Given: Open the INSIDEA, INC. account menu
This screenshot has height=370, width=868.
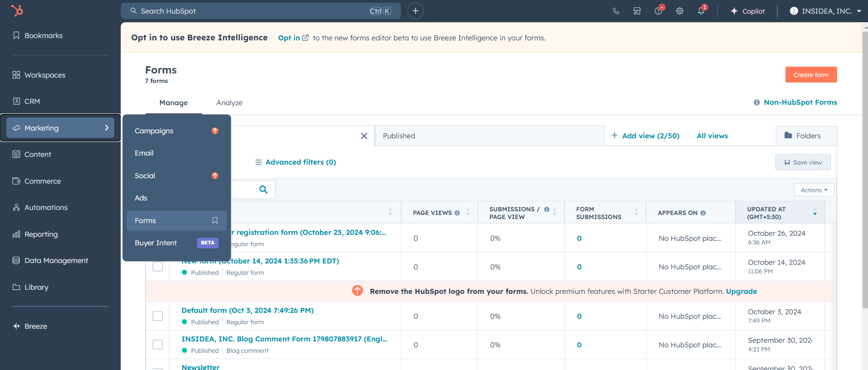Looking at the screenshot, I should pyautogui.click(x=825, y=11).
